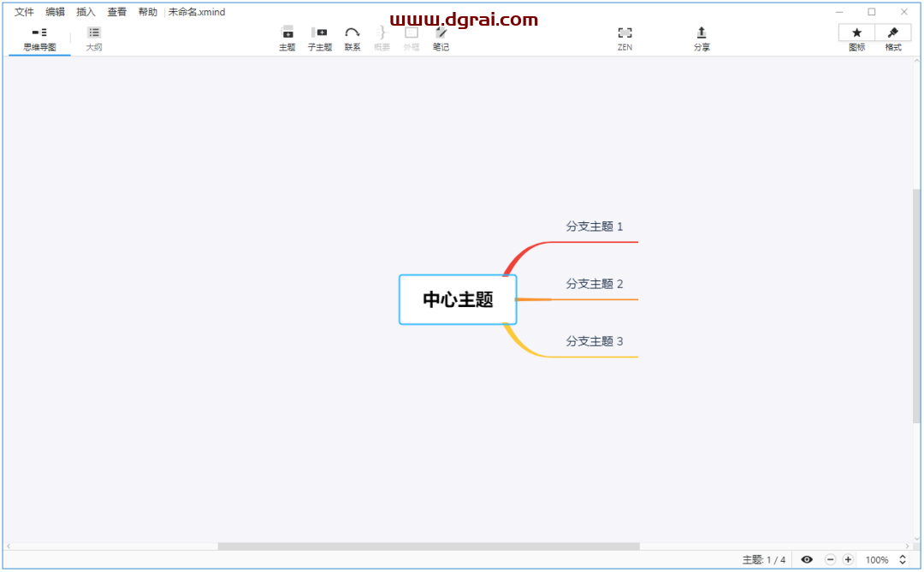924x572 pixels.
Task: Add a 联系 relationship line
Action: [352, 38]
